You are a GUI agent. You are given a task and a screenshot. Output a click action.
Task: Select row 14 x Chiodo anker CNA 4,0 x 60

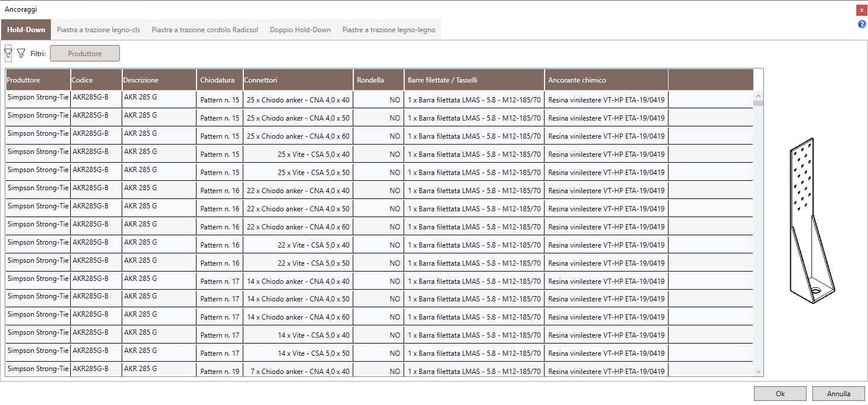pyautogui.click(x=379, y=317)
